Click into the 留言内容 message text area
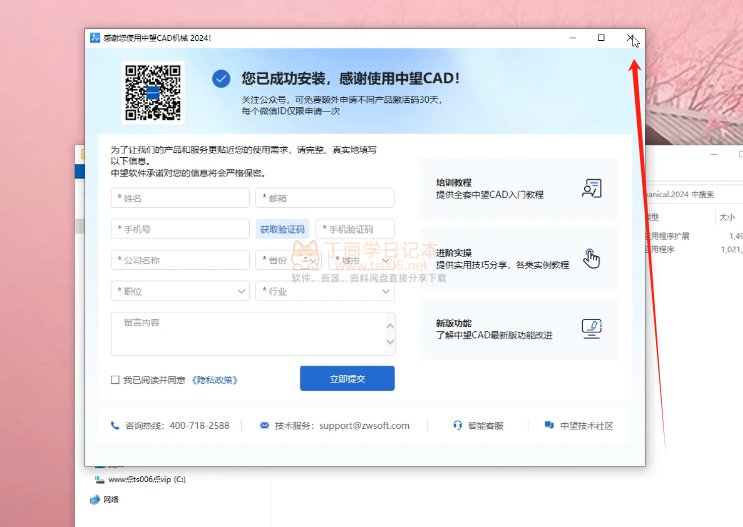Viewport: 743px width, 527px height. (250, 334)
